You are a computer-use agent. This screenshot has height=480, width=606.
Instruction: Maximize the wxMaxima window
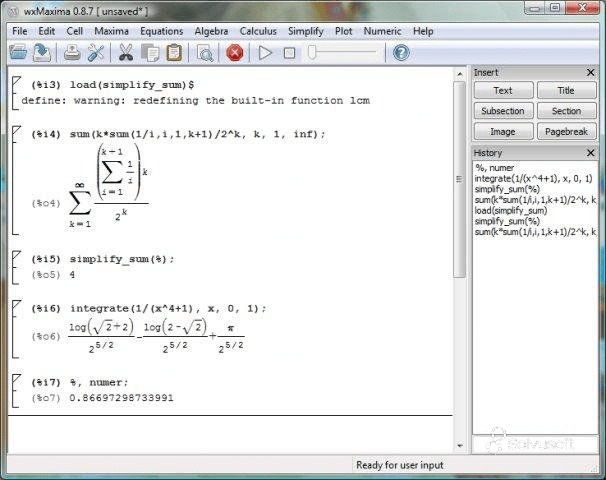(x=555, y=8)
